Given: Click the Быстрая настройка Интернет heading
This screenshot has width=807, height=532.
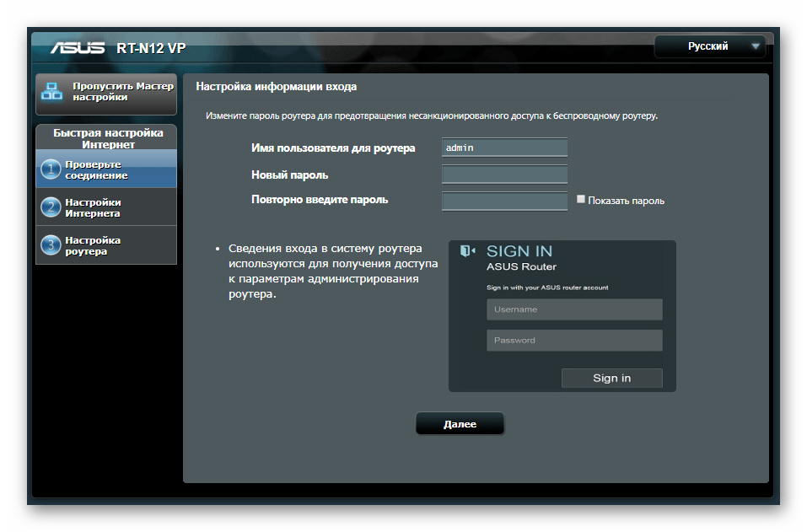Looking at the screenshot, I should tap(108, 138).
